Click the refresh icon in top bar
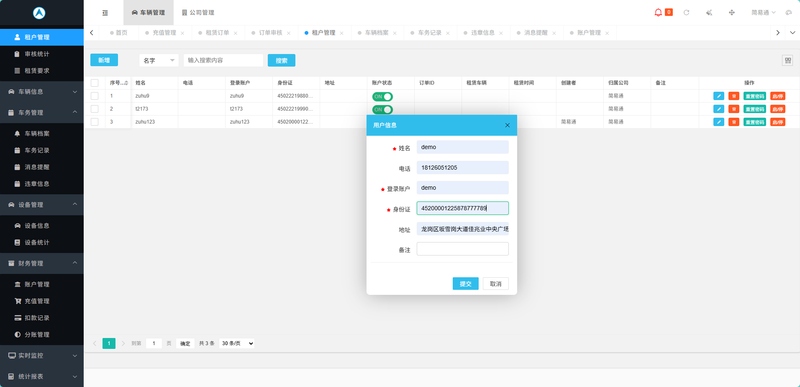 (686, 12)
